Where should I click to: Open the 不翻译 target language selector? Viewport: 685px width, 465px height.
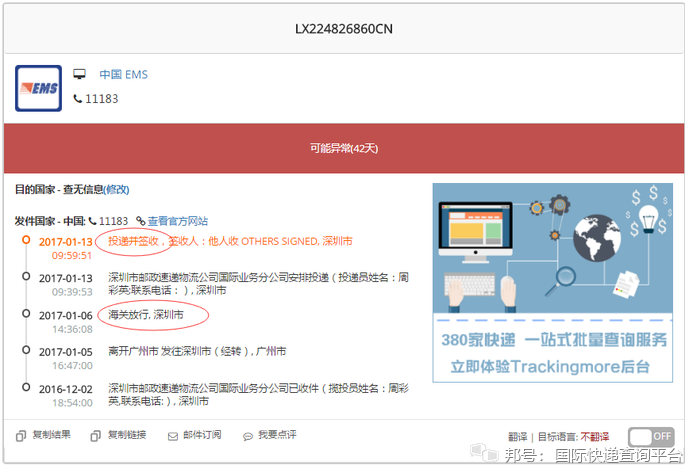(x=598, y=437)
